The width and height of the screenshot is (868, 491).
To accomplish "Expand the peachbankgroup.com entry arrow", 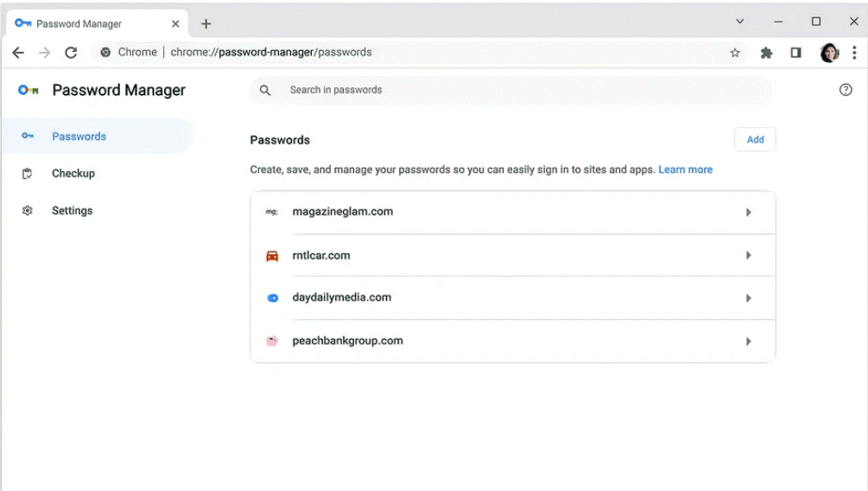I will coord(748,341).
